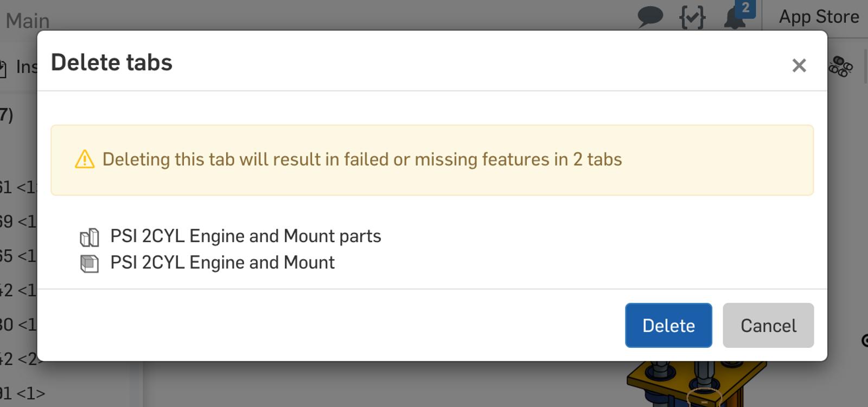Image resolution: width=868 pixels, height=407 pixels.
Task: Click the "Delete tabs" dialog title
Action: tap(112, 62)
